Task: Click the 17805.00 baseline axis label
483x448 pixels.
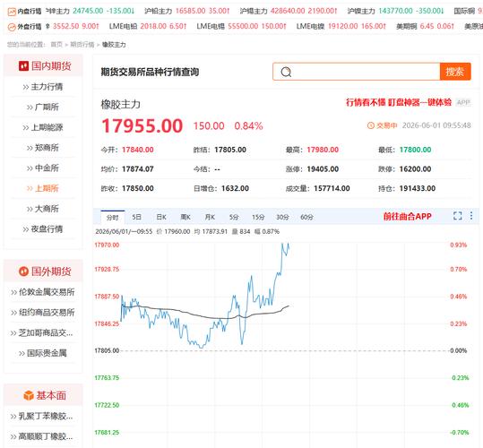Action: click(x=107, y=350)
